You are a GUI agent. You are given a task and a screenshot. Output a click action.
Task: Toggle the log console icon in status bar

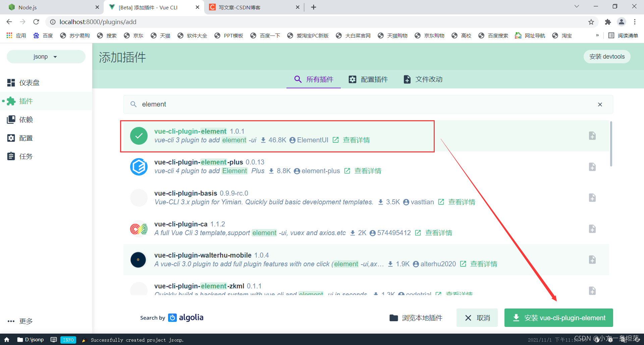tap(53, 340)
